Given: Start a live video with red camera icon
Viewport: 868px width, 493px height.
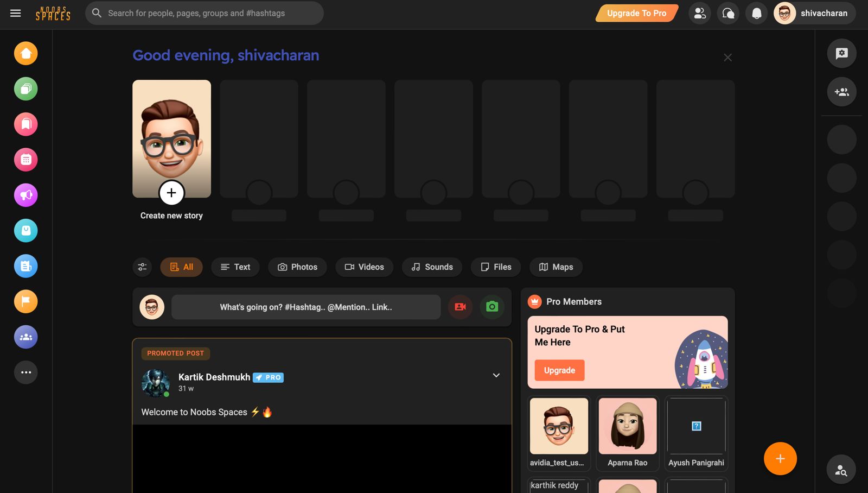Looking at the screenshot, I should pyautogui.click(x=460, y=307).
